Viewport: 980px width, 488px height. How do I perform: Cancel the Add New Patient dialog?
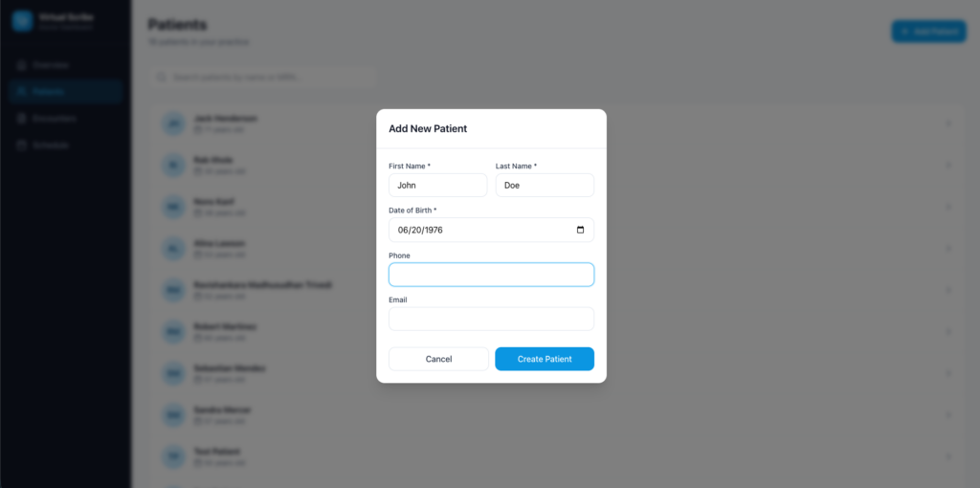pyautogui.click(x=438, y=359)
